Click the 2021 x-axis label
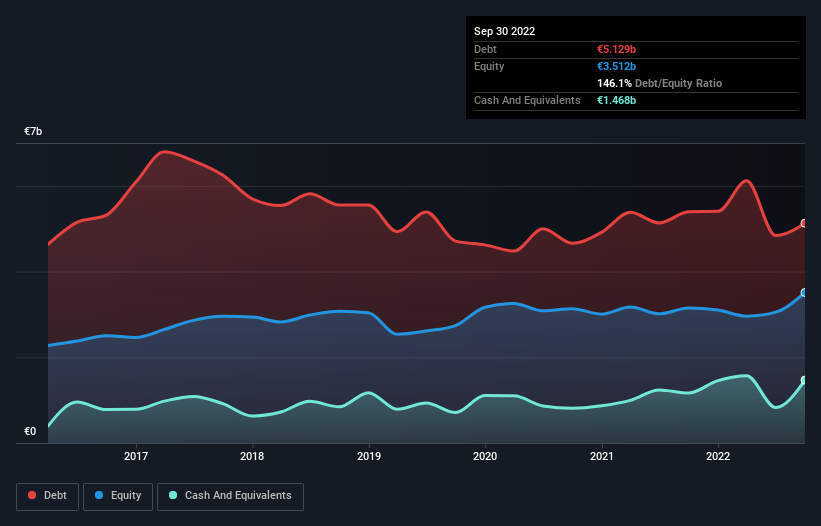This screenshot has width=821, height=526. pos(602,456)
